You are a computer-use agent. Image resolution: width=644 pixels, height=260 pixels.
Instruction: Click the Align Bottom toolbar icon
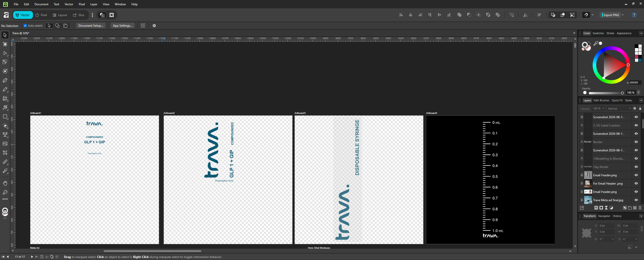point(449,15)
